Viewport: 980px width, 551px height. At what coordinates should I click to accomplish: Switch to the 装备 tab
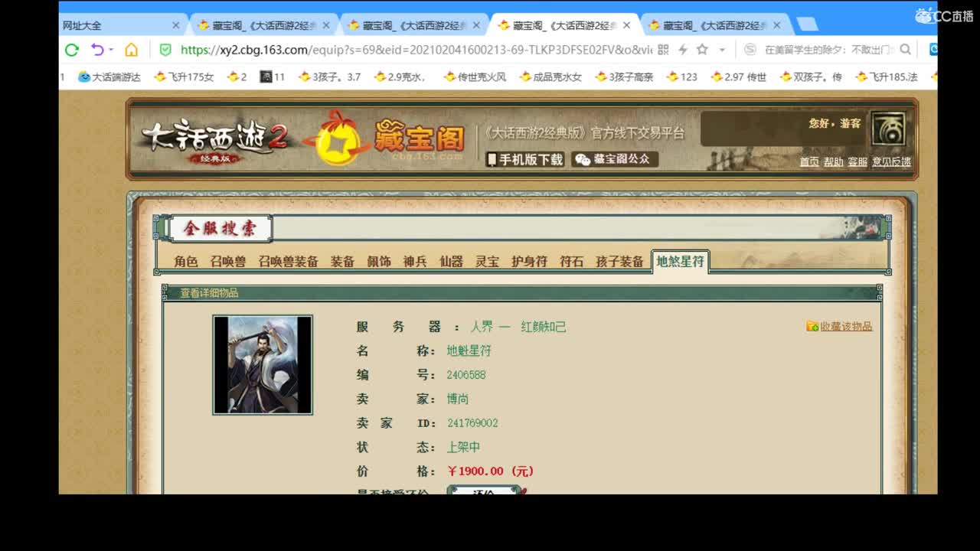pyautogui.click(x=342, y=262)
